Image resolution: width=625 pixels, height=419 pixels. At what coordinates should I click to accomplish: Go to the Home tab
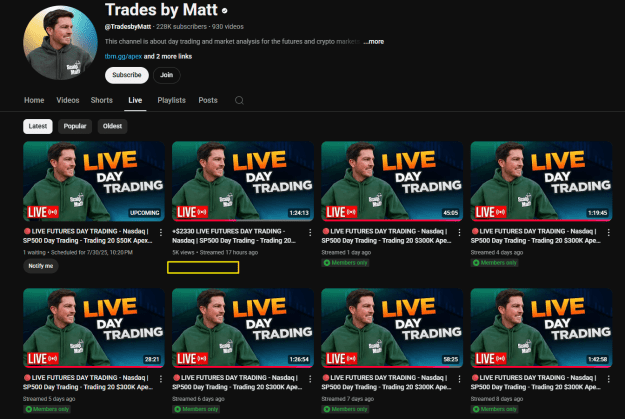pyautogui.click(x=34, y=100)
